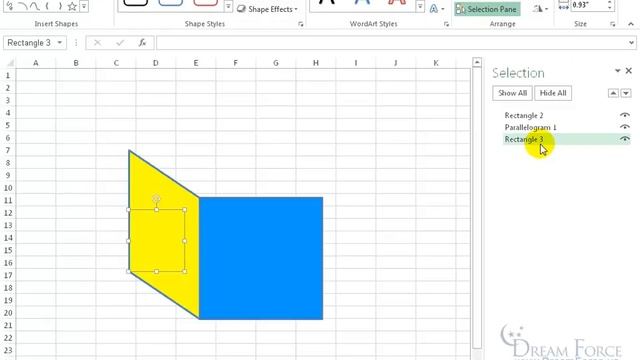The width and height of the screenshot is (640, 360).
Task: Apply the blue WordArt style
Action: click(x=362, y=3)
